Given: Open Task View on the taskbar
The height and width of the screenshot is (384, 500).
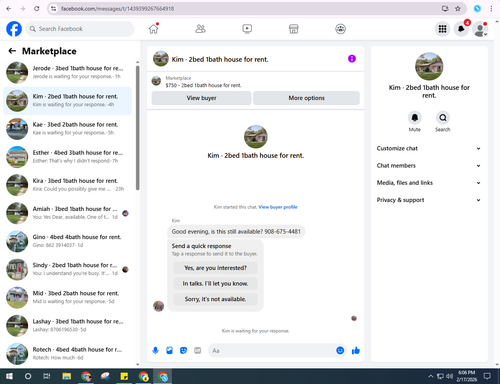Looking at the screenshot, I should [47, 376].
